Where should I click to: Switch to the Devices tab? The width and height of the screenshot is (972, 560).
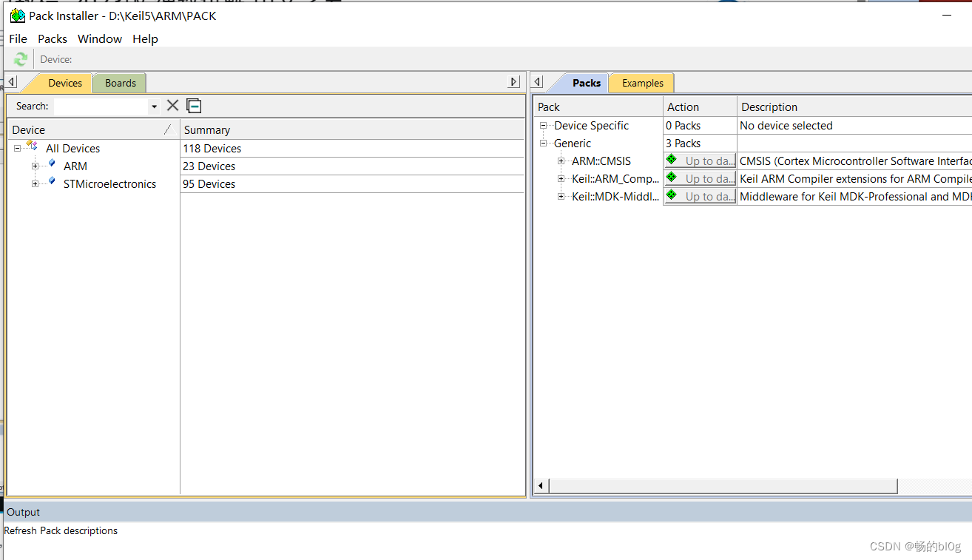pos(65,83)
